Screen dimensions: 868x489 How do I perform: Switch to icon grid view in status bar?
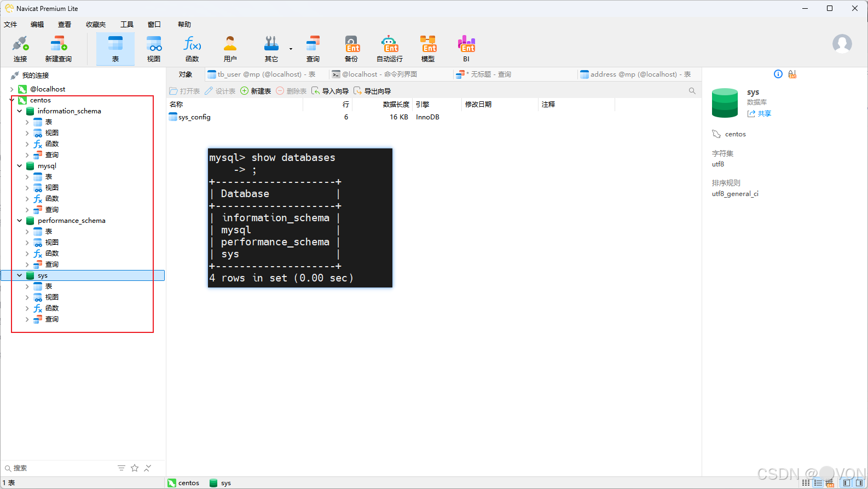coord(806,483)
